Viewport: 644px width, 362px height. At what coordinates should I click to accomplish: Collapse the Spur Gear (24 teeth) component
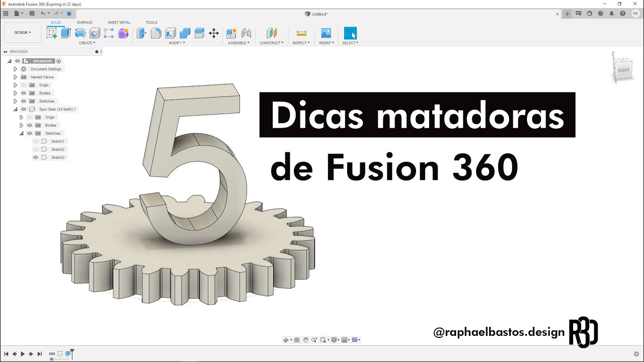point(15,109)
